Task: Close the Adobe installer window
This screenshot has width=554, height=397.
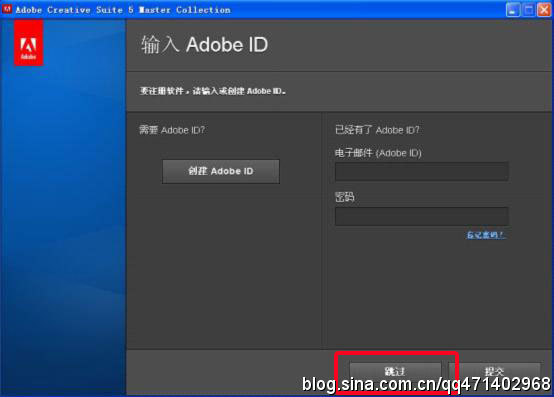Action: (x=544, y=10)
